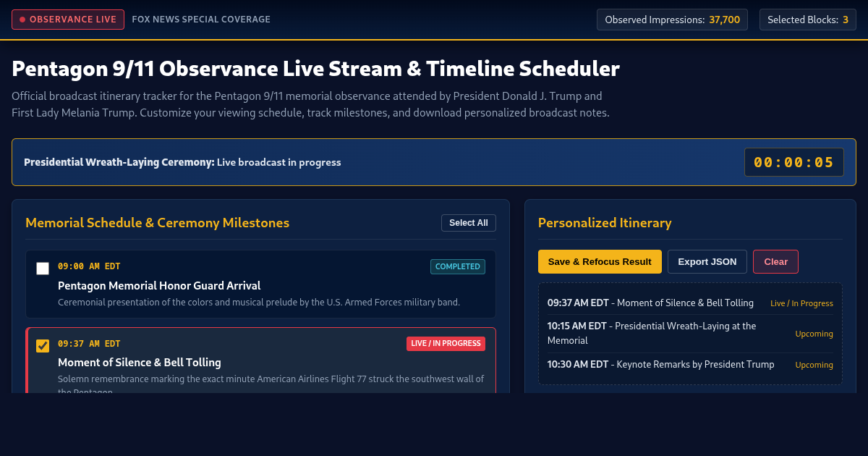This screenshot has height=456, width=868.
Task: Click the Export JSON button
Action: 707,261
